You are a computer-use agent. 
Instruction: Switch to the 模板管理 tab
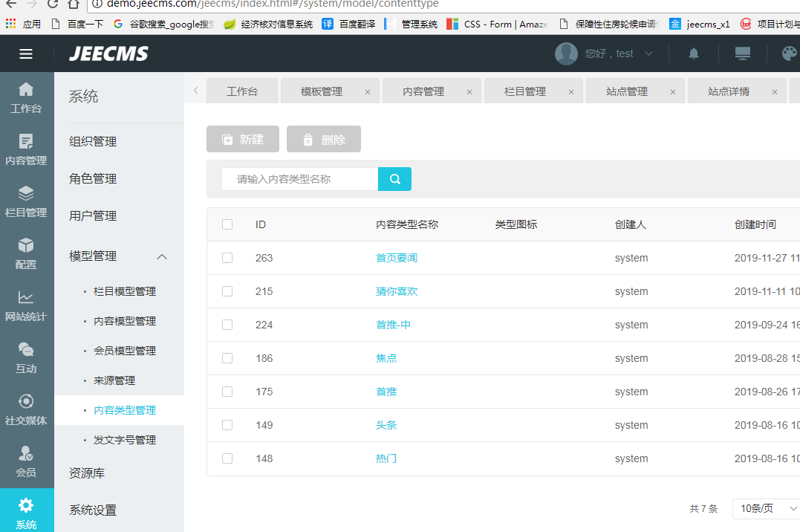(322, 91)
